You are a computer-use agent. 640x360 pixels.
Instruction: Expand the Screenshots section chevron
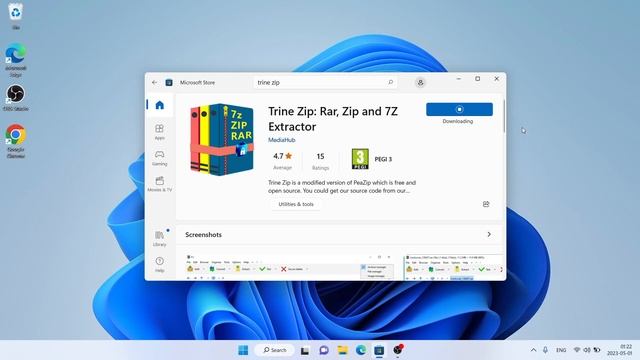pyautogui.click(x=489, y=235)
